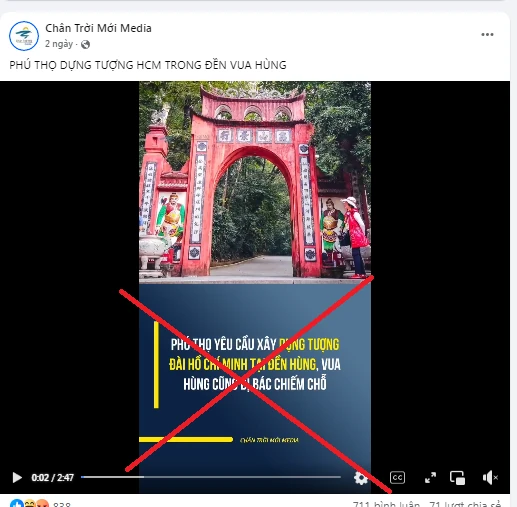Image resolution: width=517 pixels, height=507 pixels.
Task: Expand the video to fullscreen
Action: [x=430, y=478]
